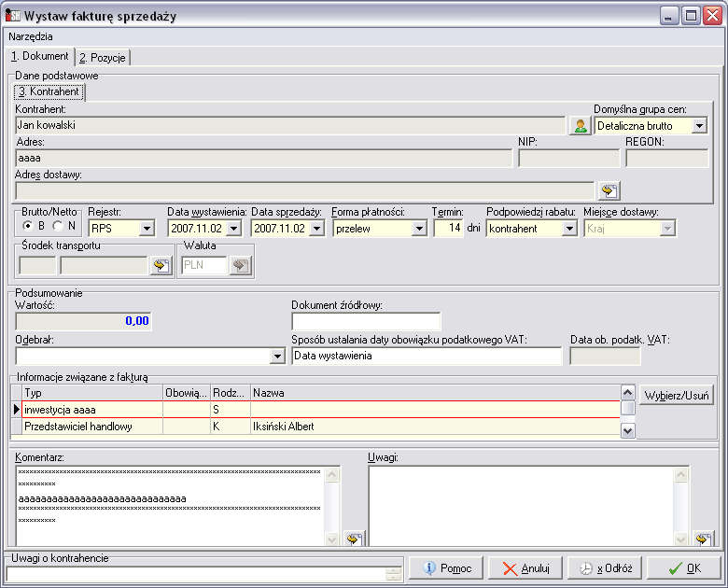The height and width of the screenshot is (588, 728).
Task: Switch to 1. Dokument tab
Action: [x=40, y=56]
